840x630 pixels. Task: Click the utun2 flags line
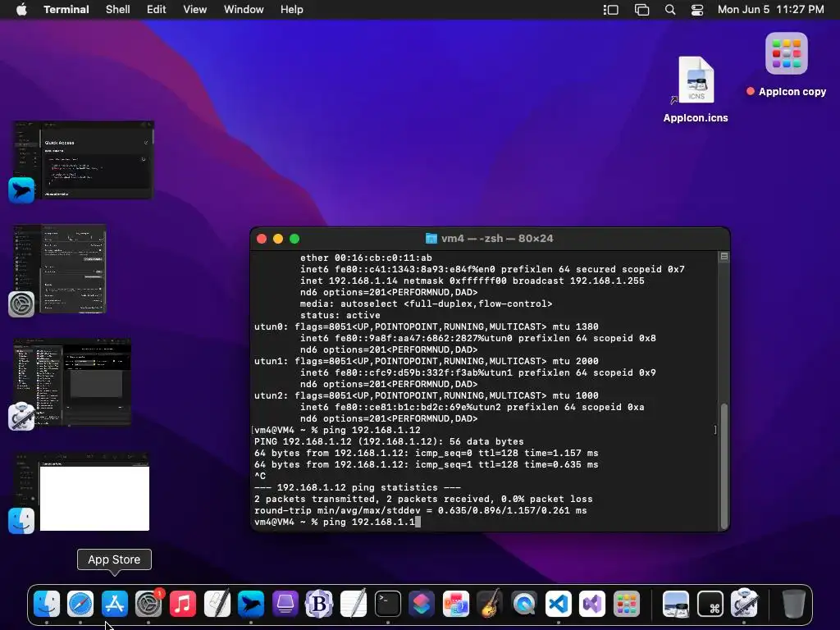click(x=427, y=395)
